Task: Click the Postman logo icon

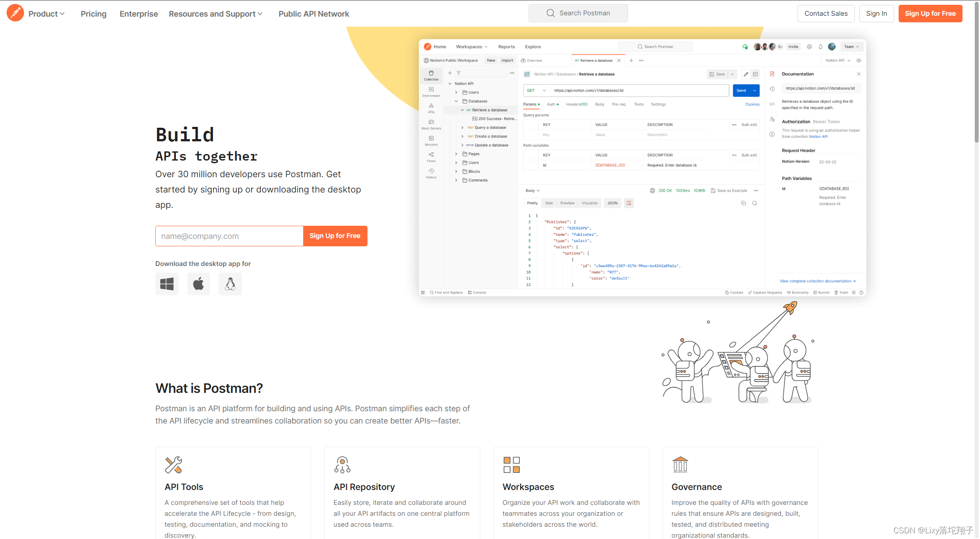Action: tap(15, 13)
